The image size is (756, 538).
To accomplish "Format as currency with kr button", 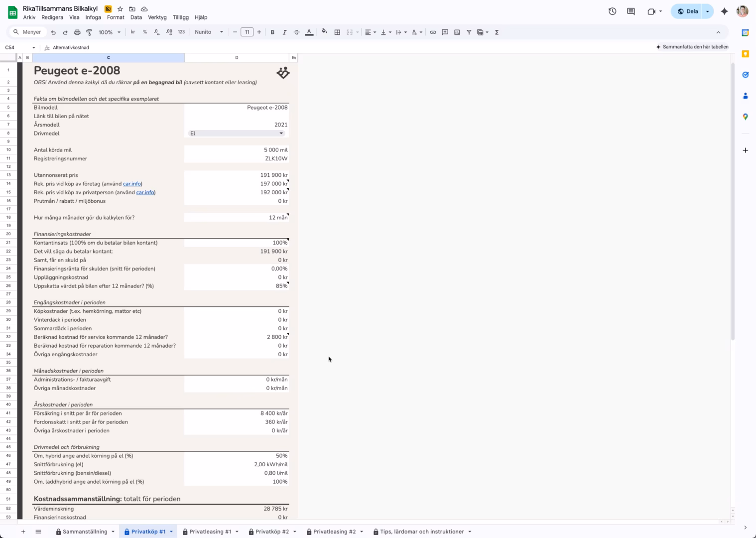I will pyautogui.click(x=133, y=32).
